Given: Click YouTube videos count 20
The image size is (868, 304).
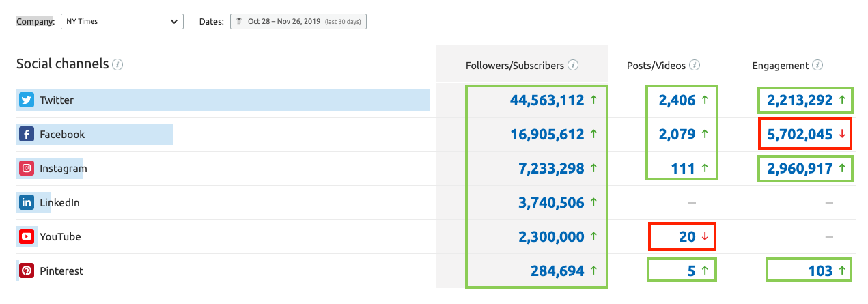Looking at the screenshot, I should click(687, 237).
